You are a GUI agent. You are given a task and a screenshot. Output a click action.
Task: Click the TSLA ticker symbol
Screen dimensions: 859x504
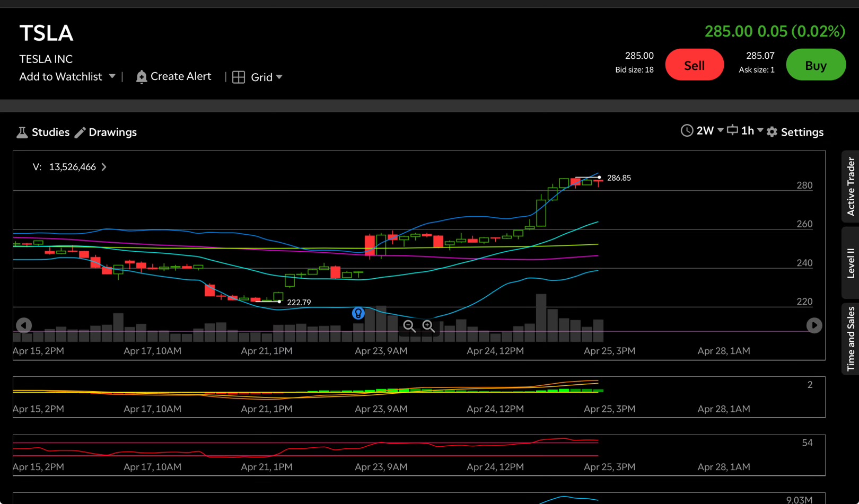coord(46,33)
